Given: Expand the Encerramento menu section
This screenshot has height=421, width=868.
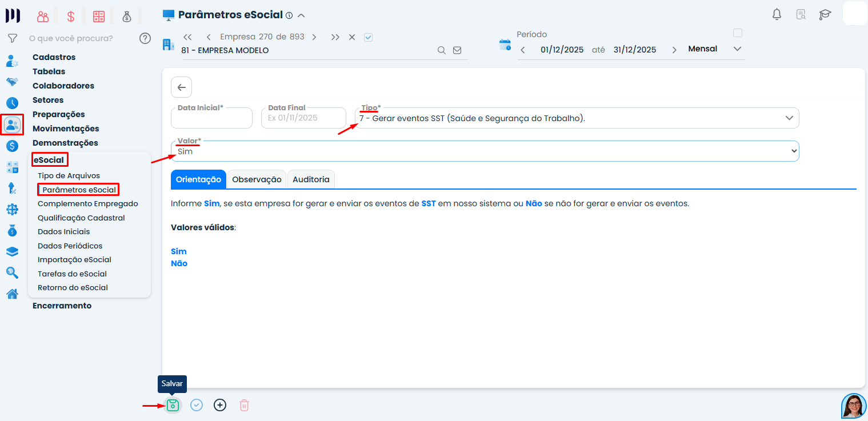Looking at the screenshot, I should [62, 306].
